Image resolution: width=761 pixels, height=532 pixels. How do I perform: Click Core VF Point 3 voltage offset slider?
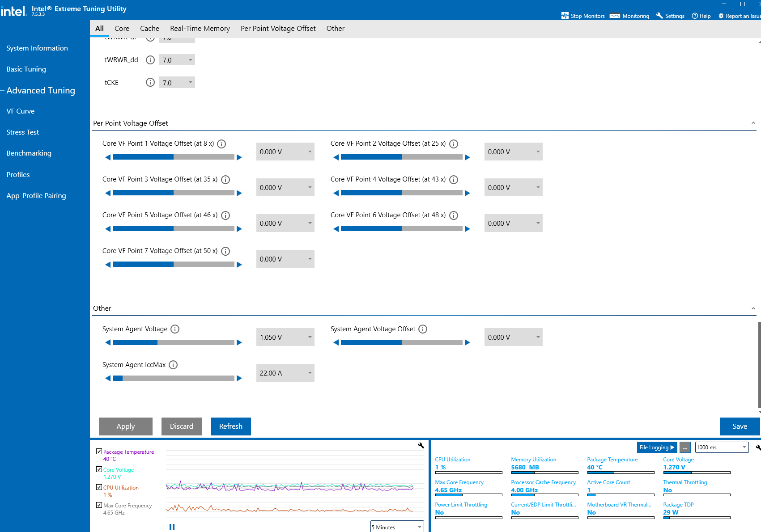point(174,193)
